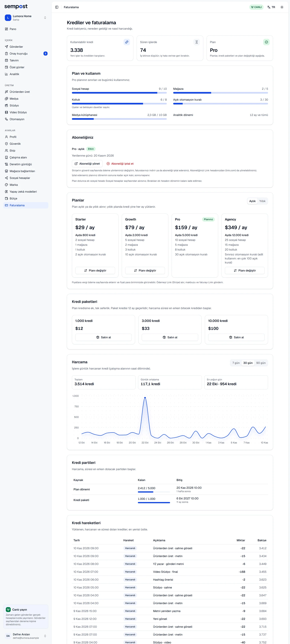The image size is (290, 644).
Task: Click the Video Stüdyo film icon
Action: click(7, 112)
